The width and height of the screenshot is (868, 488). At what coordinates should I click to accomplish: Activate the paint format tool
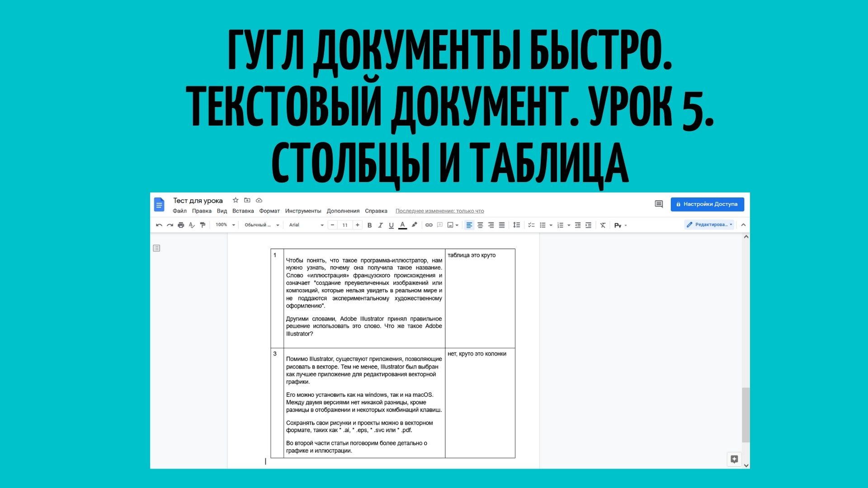pos(203,225)
